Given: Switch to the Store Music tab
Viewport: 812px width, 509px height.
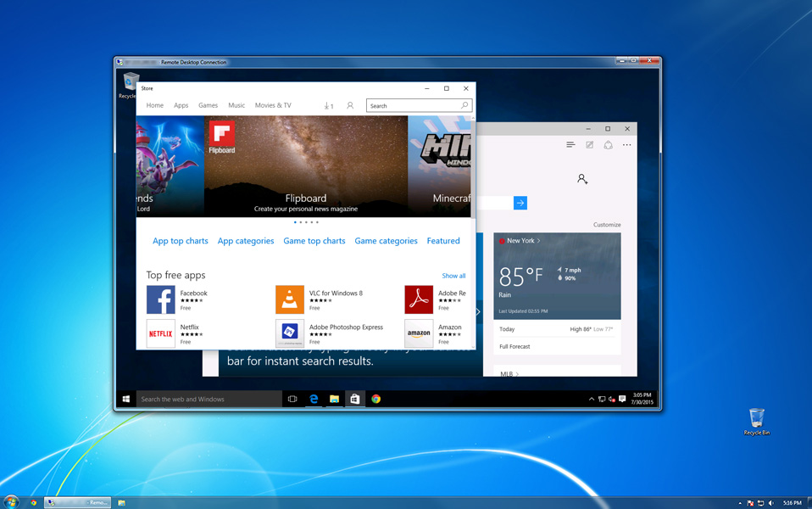Looking at the screenshot, I should click(x=236, y=105).
